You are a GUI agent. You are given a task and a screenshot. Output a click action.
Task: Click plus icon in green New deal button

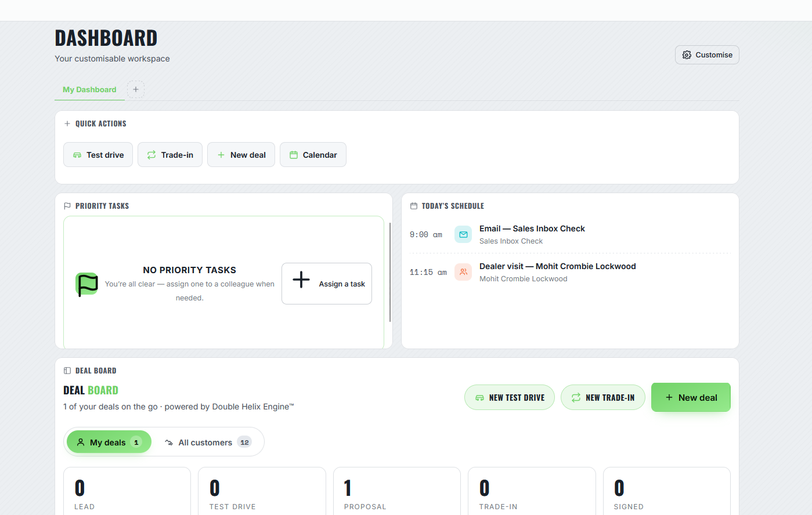(669, 397)
